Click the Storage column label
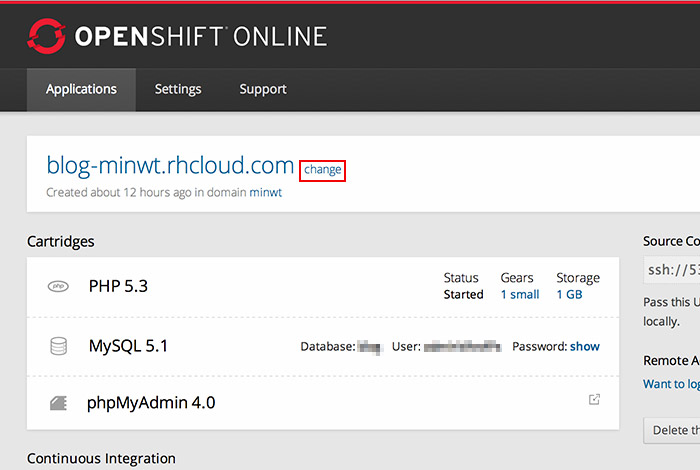Viewport: 700px width, 470px height. [578, 278]
